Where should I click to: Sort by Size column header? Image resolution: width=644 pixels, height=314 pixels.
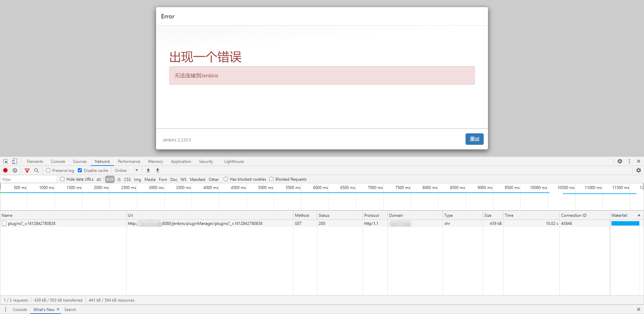coord(493,215)
